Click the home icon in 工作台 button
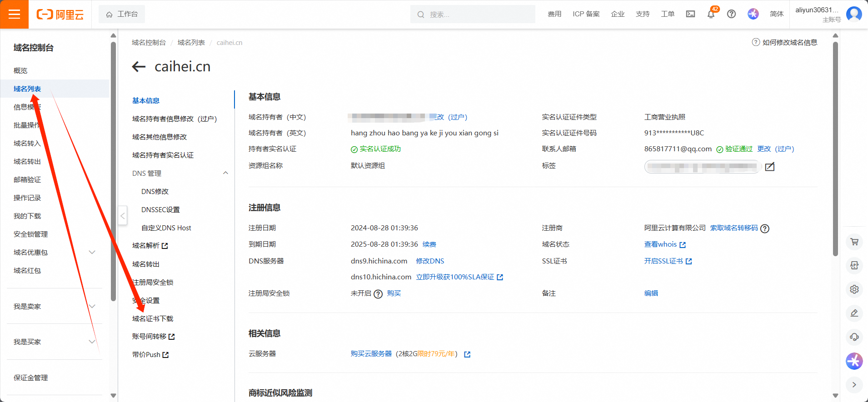Screen dimensions: 868x402 (x=109, y=15)
